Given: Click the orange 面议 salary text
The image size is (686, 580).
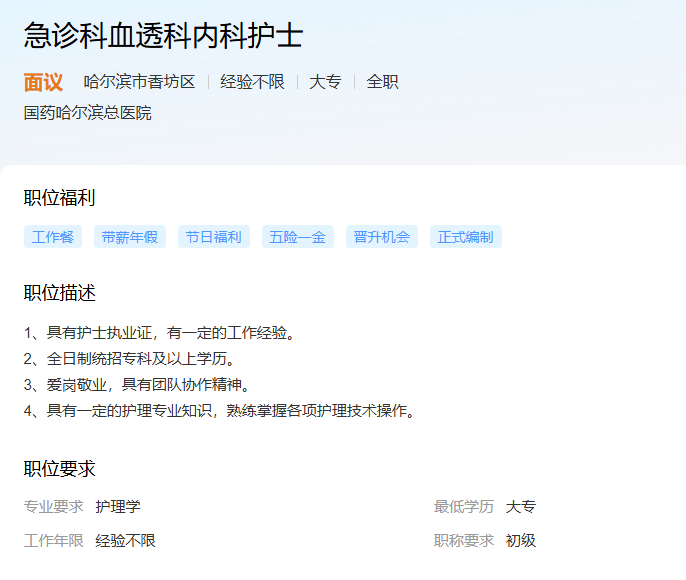Looking at the screenshot, I should 43,82.
